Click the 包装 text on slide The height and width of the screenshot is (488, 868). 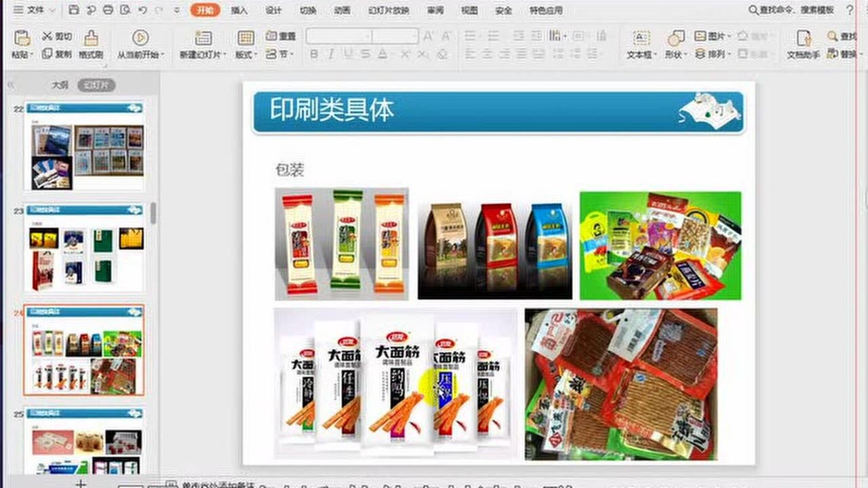[290, 169]
